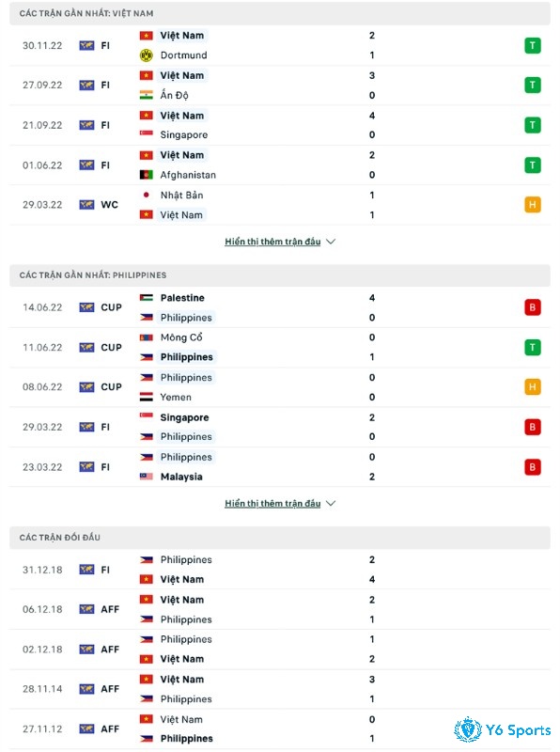Click the AFF competition icon for 27.11.12 match

pos(86,728)
